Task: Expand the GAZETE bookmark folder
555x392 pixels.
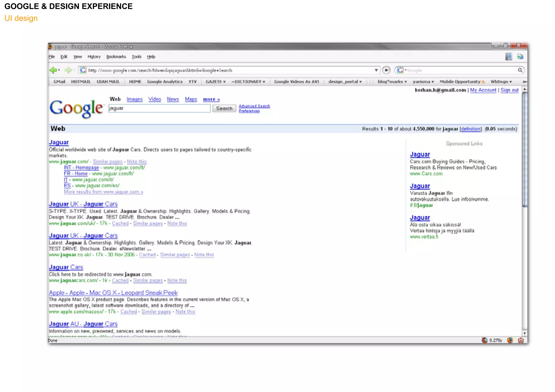Action: tap(215, 81)
